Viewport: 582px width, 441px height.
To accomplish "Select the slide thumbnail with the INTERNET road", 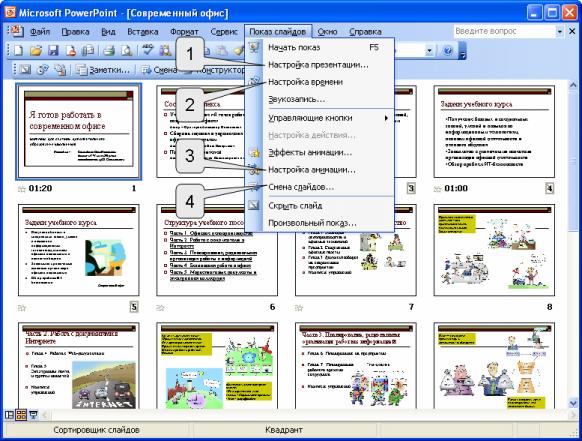I will click(x=78, y=366).
